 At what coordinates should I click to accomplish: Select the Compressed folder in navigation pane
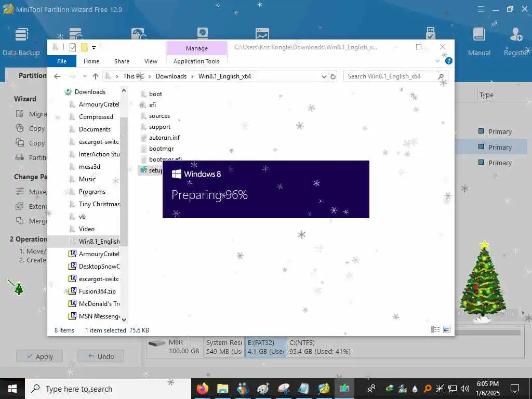click(96, 117)
